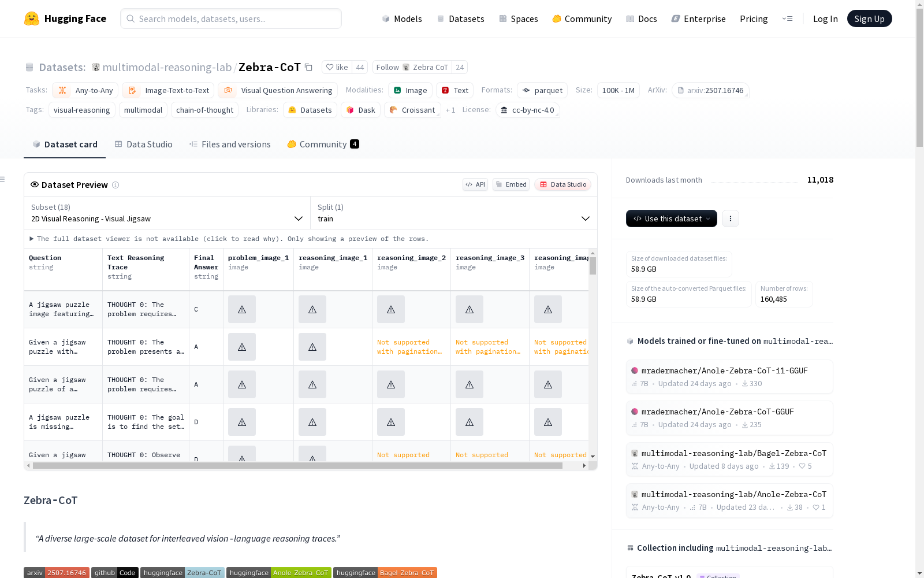The image size is (924, 578).
Task: Click the github Code badge
Action: click(115, 573)
